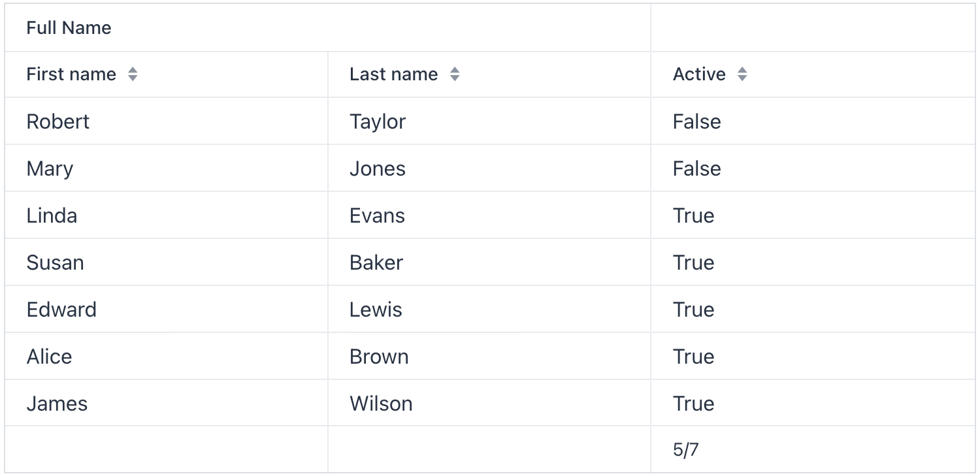Toggle James Wilson's True status
Image resolution: width=980 pixels, height=474 pixels.
click(693, 403)
